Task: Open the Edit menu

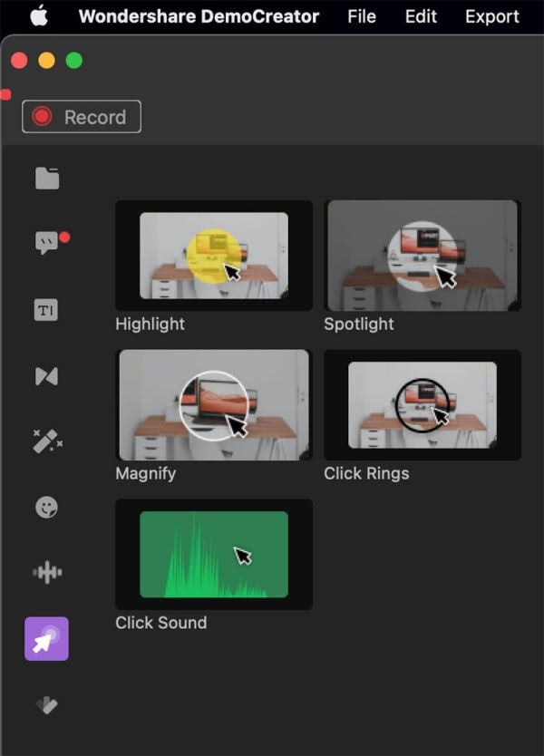Action: tap(421, 16)
